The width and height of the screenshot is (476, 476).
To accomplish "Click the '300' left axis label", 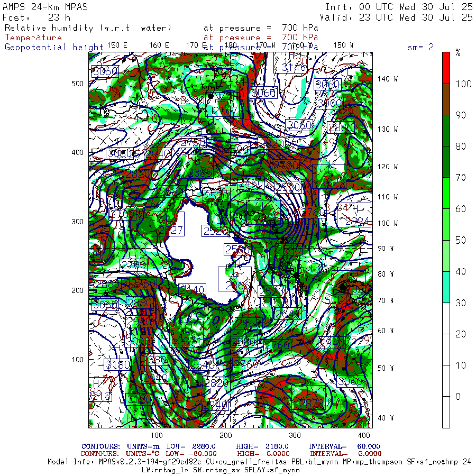I will 77,222.
